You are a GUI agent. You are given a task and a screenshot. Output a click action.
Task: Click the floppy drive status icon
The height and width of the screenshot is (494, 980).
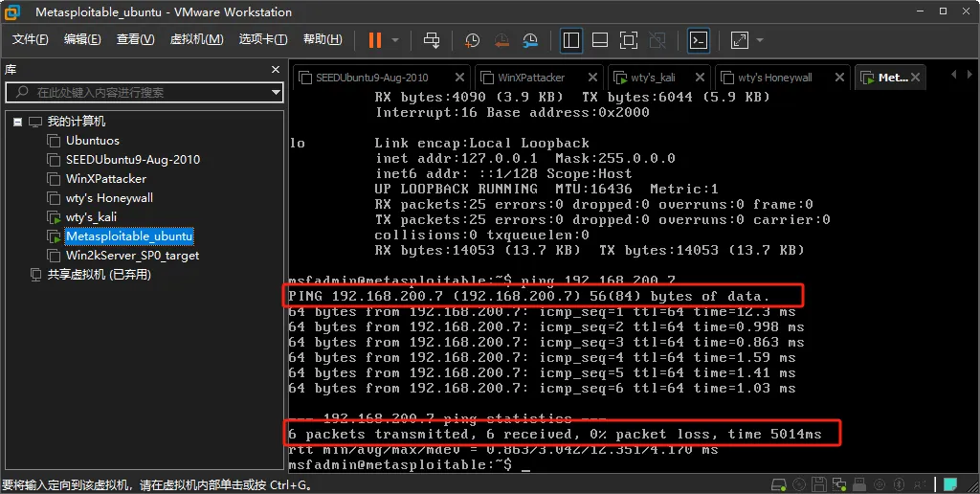tap(819, 484)
